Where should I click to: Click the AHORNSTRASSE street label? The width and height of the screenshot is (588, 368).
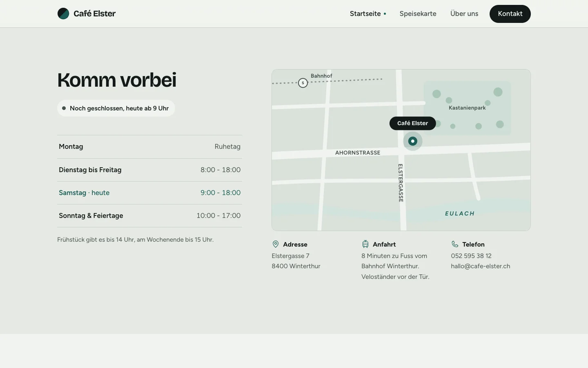358,153
